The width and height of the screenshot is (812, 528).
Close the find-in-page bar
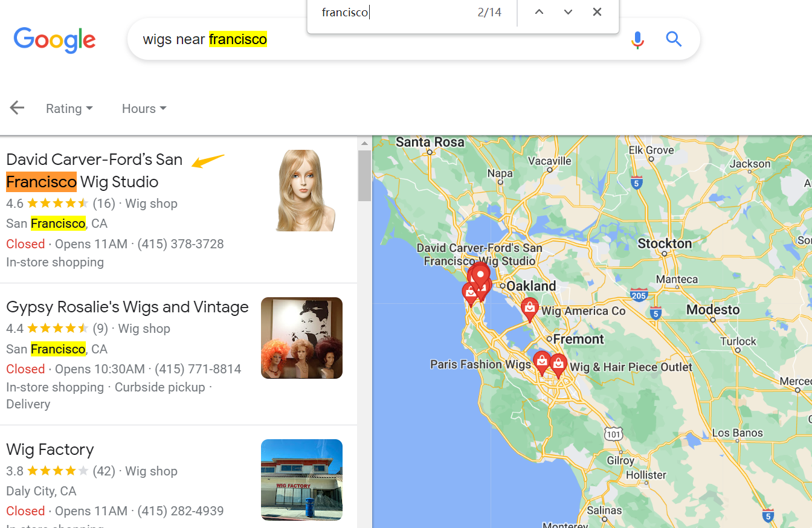[597, 12]
